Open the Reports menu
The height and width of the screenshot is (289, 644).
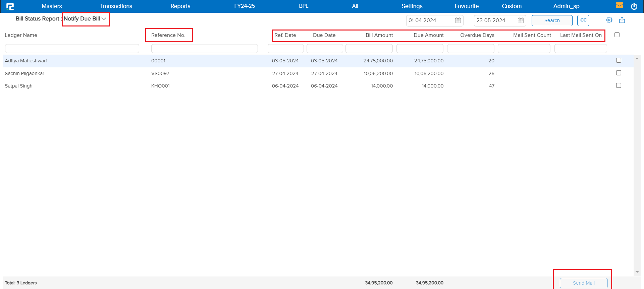(x=180, y=6)
